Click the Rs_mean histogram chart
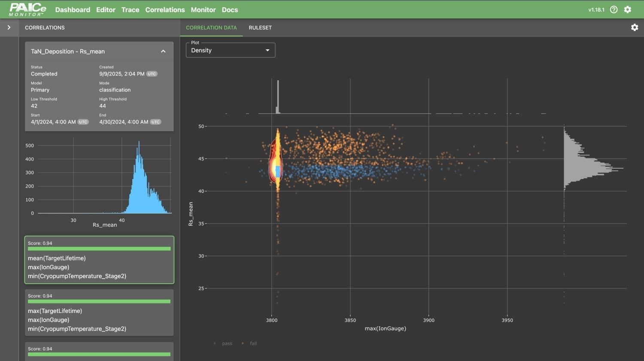The height and width of the screenshot is (361, 644). tap(99, 180)
